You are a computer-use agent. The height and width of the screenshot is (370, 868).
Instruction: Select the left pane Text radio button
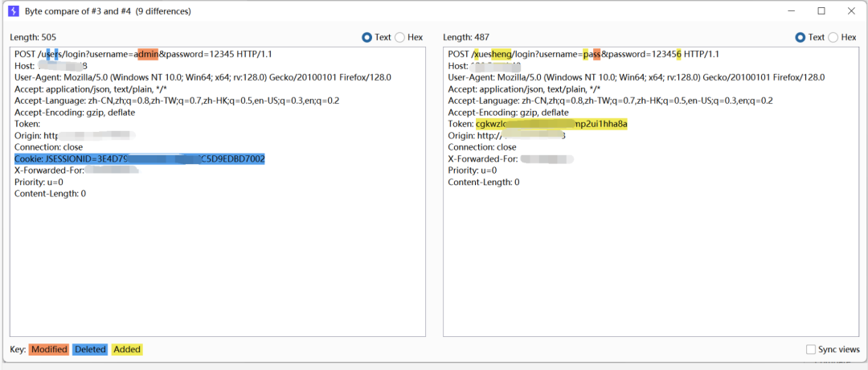[366, 37]
